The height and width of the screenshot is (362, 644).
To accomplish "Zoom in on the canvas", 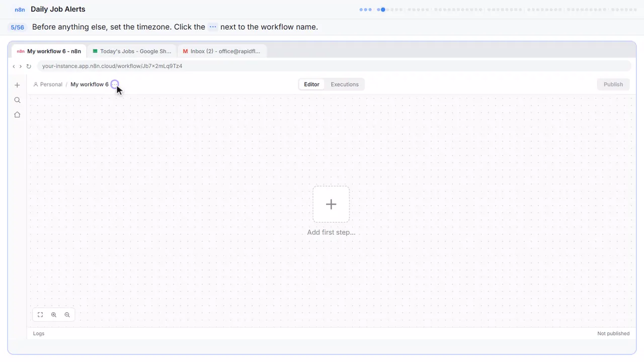I will (54, 315).
